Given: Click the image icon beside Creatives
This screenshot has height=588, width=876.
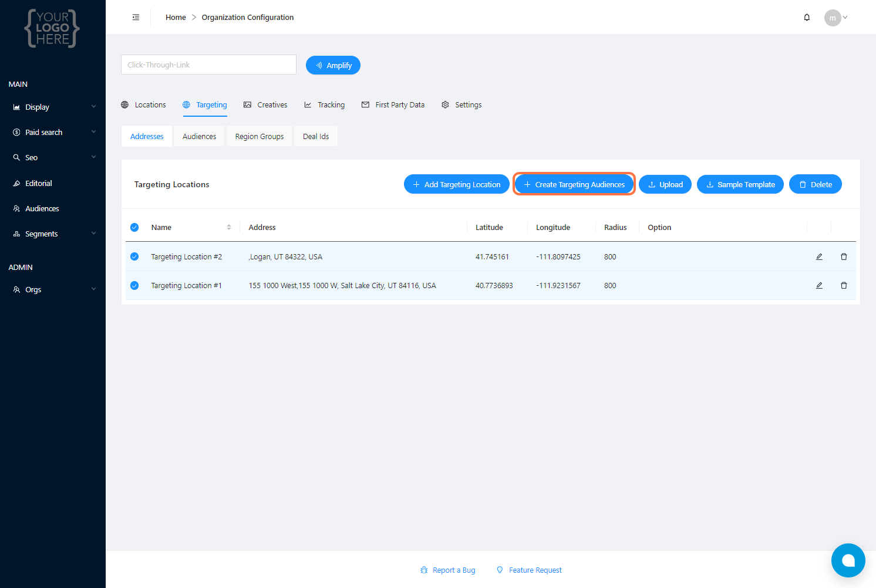Looking at the screenshot, I should [x=247, y=105].
